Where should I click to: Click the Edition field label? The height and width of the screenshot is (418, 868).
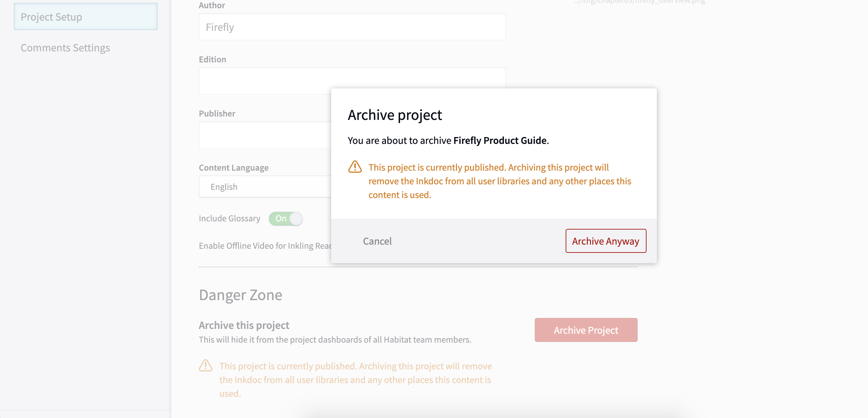pyautogui.click(x=212, y=59)
